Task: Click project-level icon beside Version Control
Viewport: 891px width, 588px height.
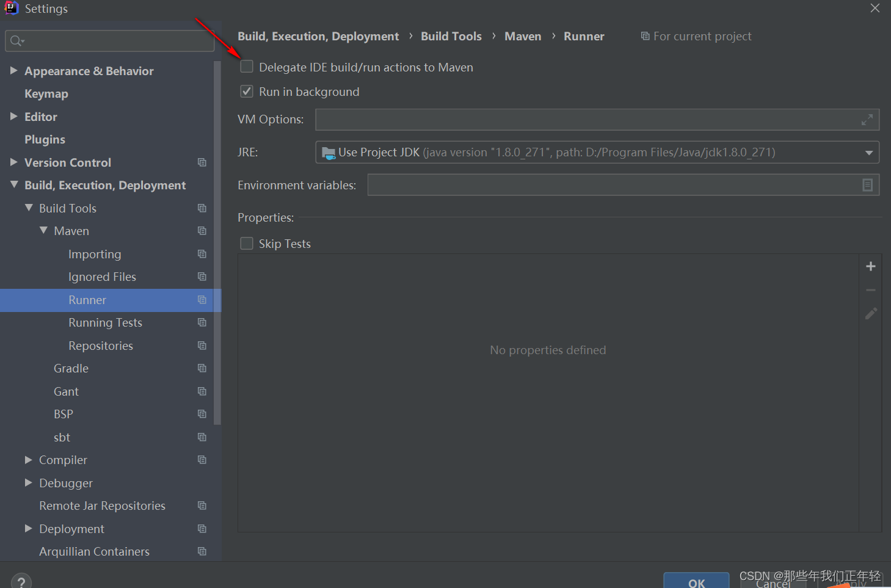Action: tap(202, 162)
